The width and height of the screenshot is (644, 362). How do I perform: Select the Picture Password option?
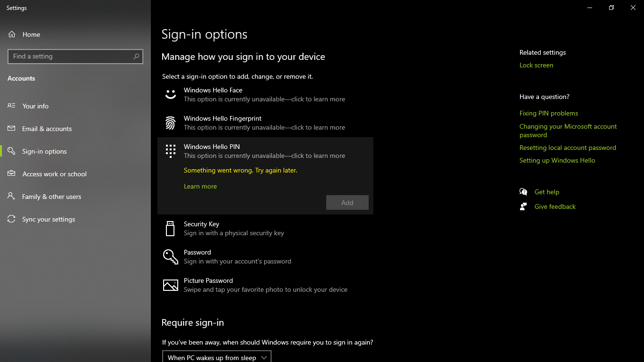(x=265, y=285)
